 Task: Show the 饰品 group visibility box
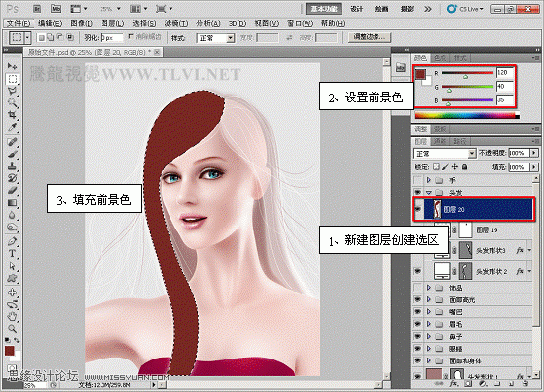[x=418, y=288]
